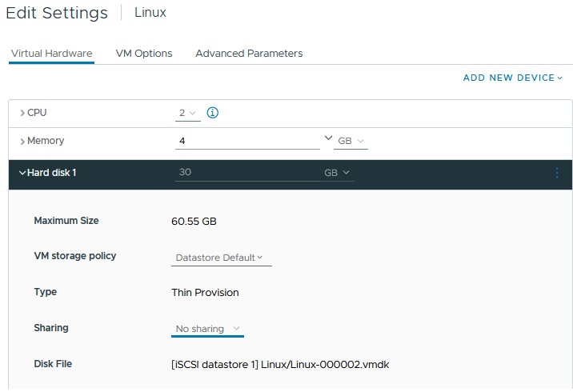The height and width of the screenshot is (392, 573).
Task: Expand the CPU settings row
Action: 22,113
